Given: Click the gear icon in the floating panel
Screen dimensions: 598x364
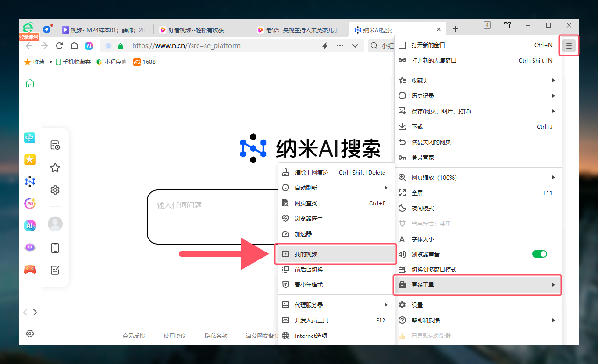Looking at the screenshot, I should [x=55, y=190].
